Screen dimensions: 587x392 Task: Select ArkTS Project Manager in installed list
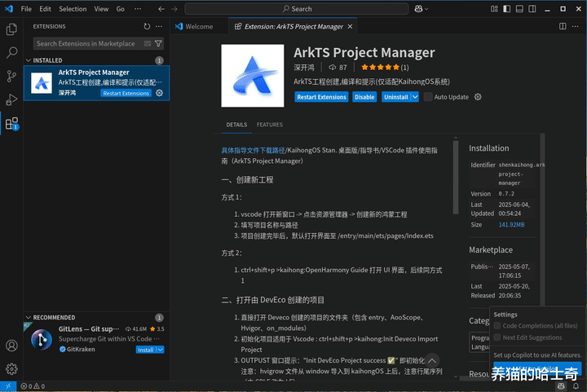(x=96, y=83)
